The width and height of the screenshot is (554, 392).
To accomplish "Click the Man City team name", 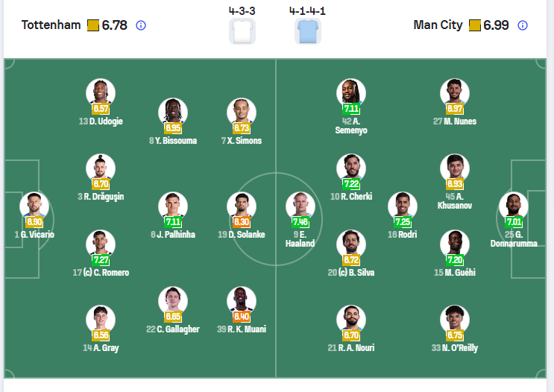I will (x=438, y=25).
